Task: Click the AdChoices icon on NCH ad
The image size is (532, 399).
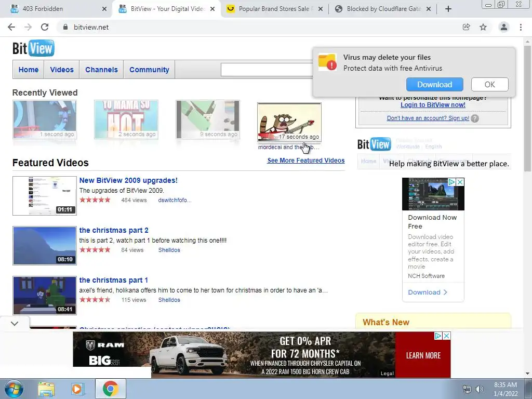Action: pos(452,182)
